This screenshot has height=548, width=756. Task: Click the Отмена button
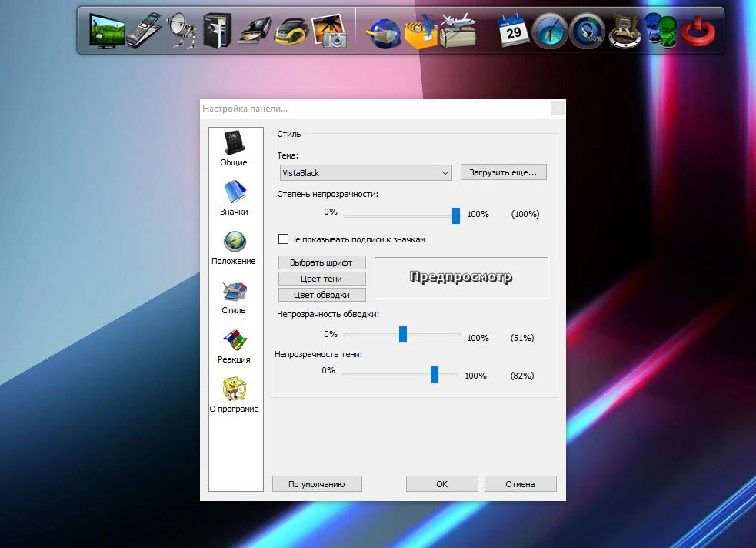520,484
